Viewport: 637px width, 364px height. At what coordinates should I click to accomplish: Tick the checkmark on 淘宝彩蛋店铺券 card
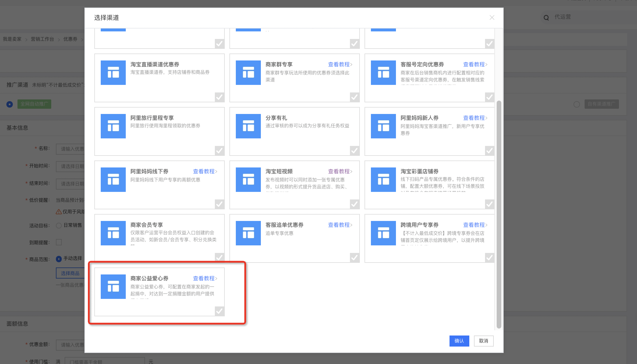[490, 204]
